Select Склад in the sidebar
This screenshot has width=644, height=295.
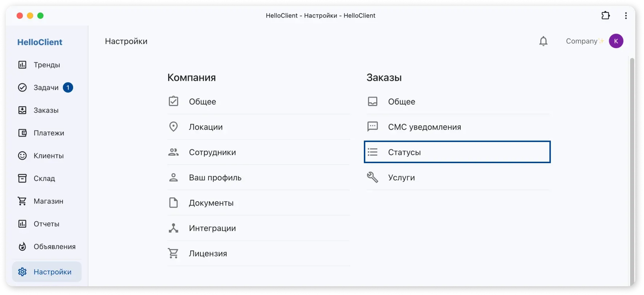pos(47,178)
